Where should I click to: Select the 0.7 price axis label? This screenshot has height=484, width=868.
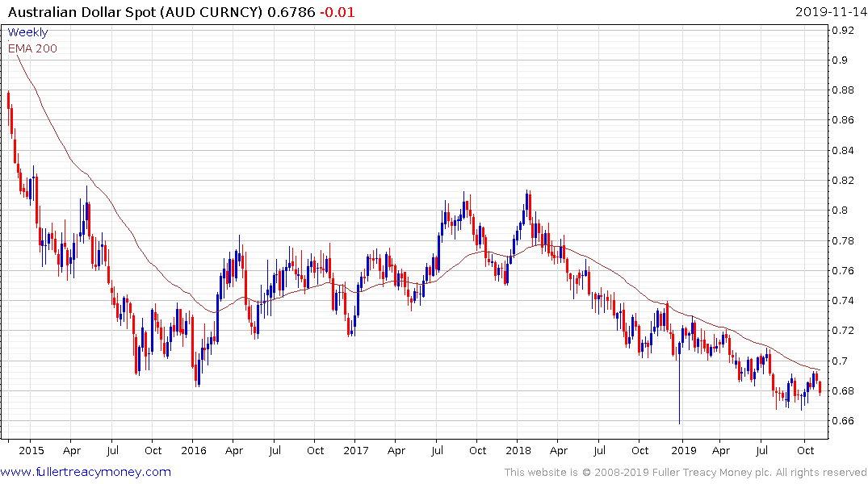(840, 361)
